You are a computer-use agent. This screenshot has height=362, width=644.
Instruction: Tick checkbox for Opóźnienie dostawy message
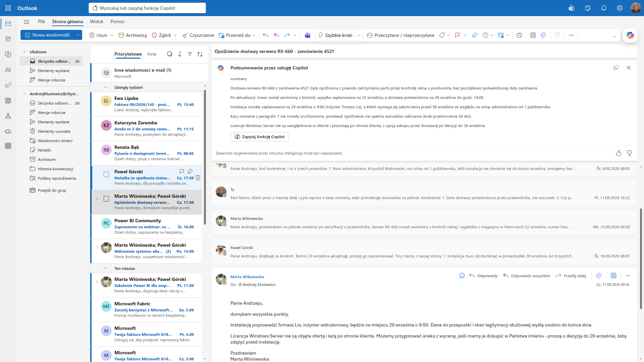tap(106, 199)
